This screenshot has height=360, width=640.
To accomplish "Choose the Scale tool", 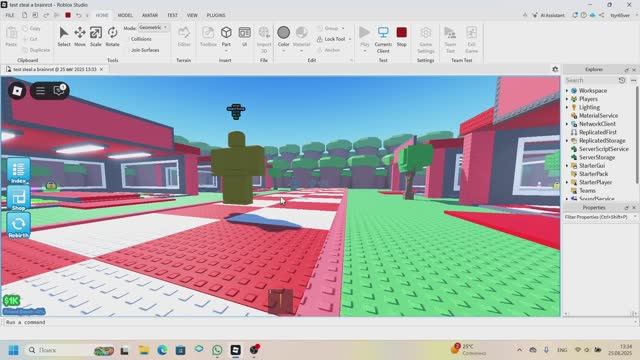I will point(96,36).
